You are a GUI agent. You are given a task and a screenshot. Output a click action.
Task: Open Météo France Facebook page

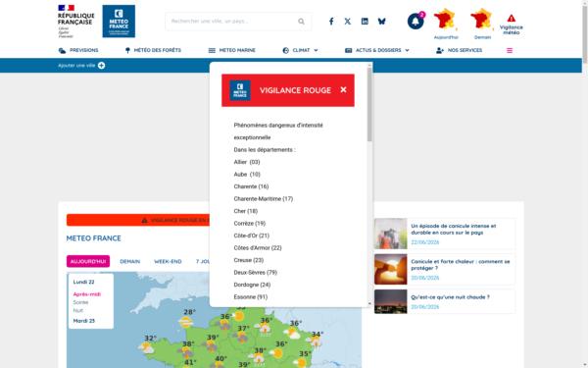coord(331,22)
